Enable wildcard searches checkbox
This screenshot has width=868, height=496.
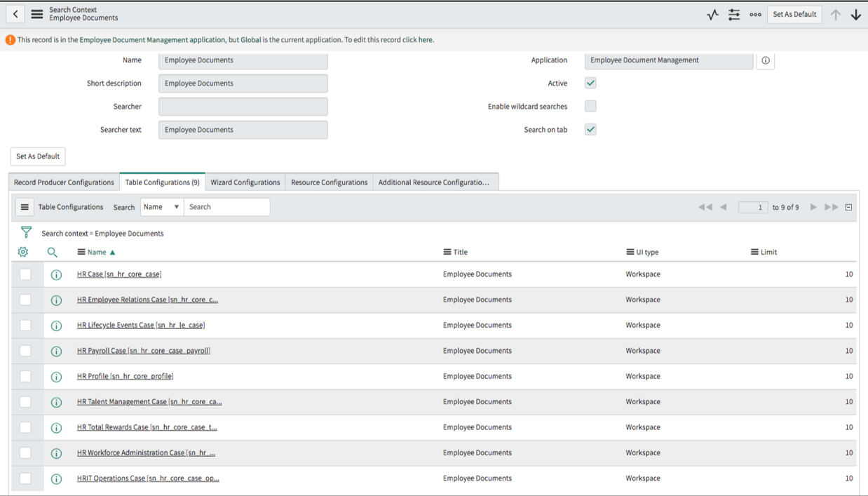tap(590, 106)
